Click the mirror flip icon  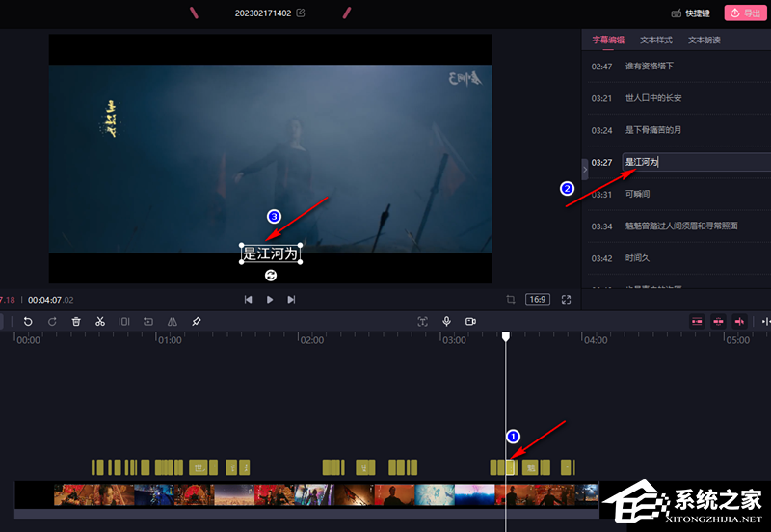pos(173,322)
